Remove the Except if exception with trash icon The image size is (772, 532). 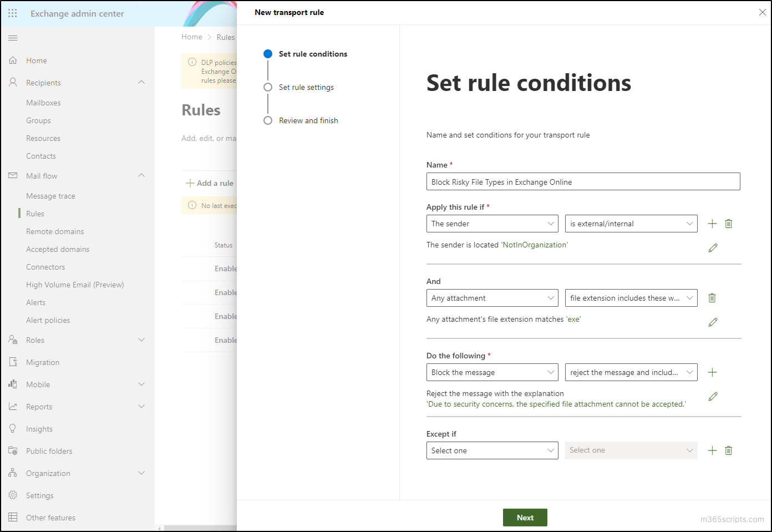coord(728,450)
